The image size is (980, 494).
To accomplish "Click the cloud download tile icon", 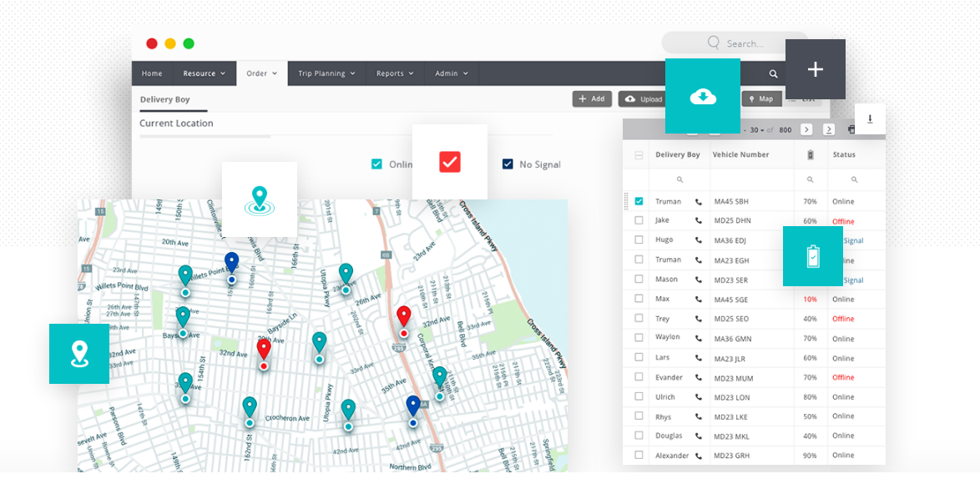I will point(703,96).
